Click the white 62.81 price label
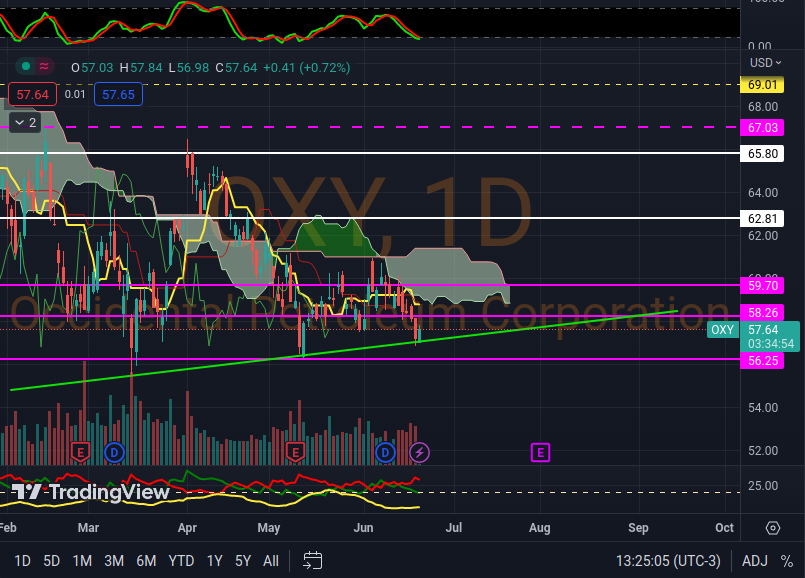This screenshot has height=578, width=805. (x=762, y=218)
